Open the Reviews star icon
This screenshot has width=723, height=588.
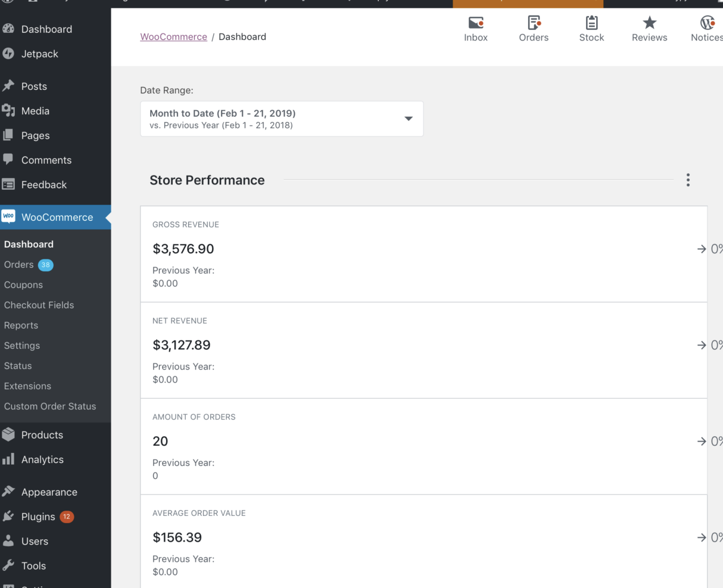(x=650, y=23)
